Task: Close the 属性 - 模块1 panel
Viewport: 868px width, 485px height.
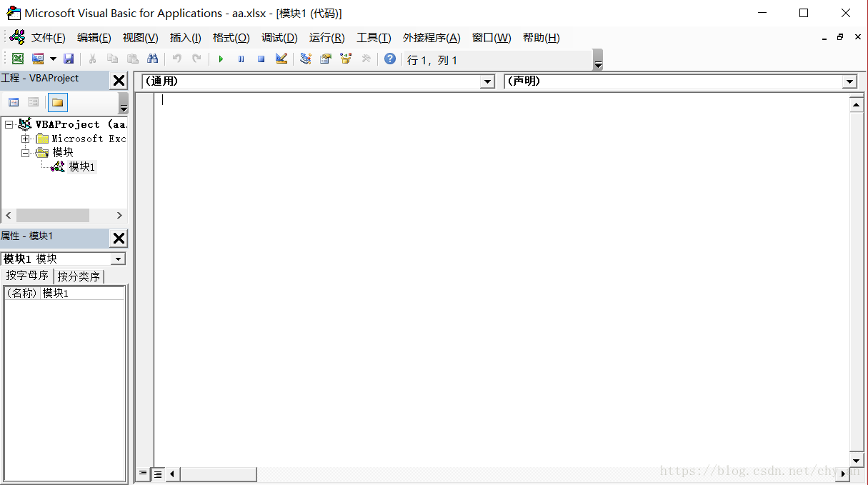Action: (119, 239)
